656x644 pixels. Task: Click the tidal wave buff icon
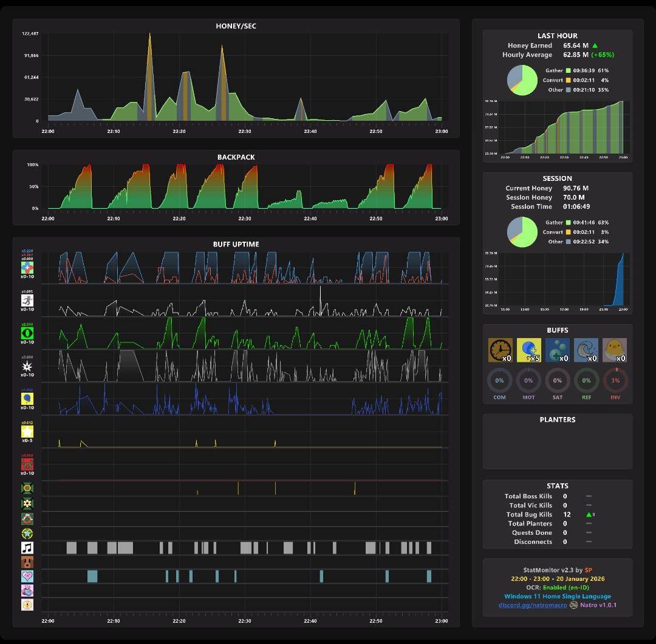(586, 350)
